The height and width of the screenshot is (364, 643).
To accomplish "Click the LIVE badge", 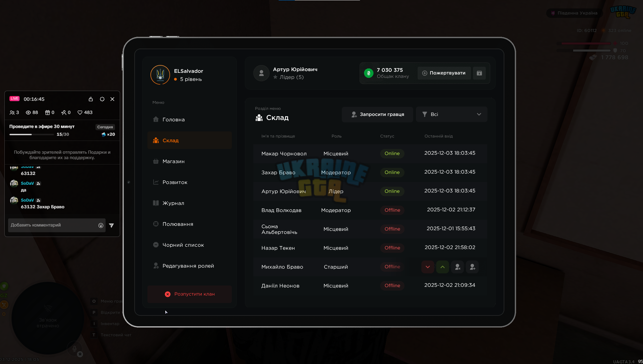I will pyautogui.click(x=15, y=99).
